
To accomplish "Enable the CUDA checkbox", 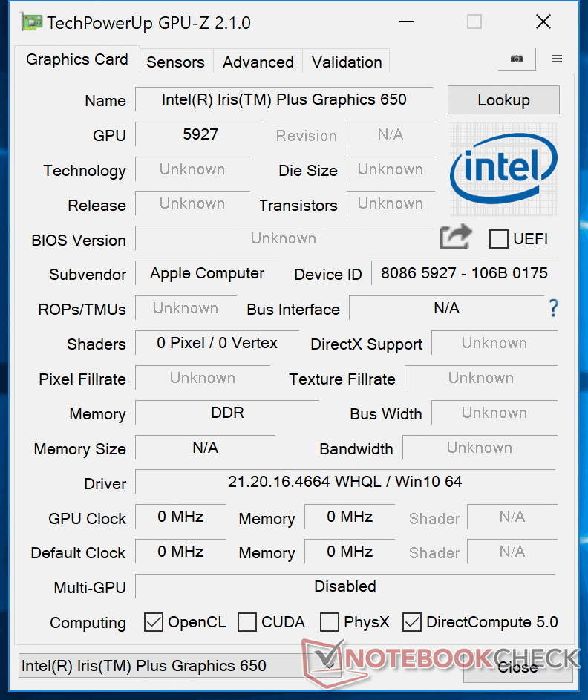I will [x=247, y=622].
